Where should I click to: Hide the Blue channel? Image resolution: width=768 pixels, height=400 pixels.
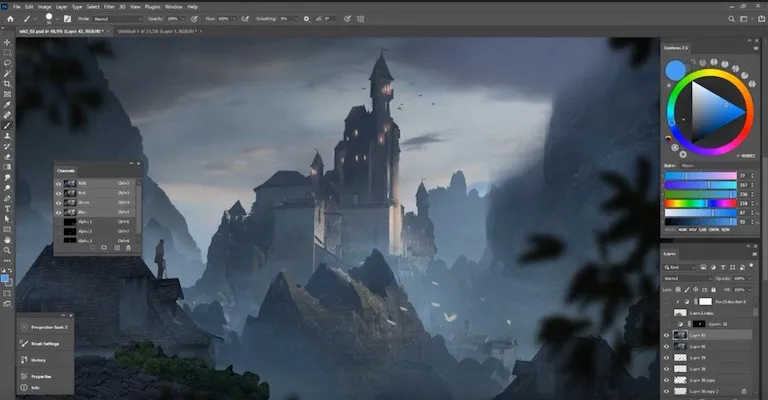click(58, 211)
